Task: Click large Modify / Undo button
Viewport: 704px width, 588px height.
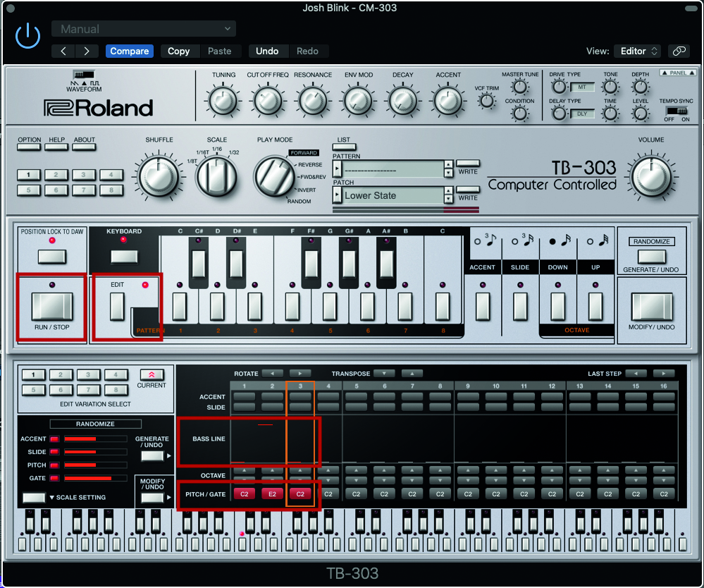Action: coord(652,307)
